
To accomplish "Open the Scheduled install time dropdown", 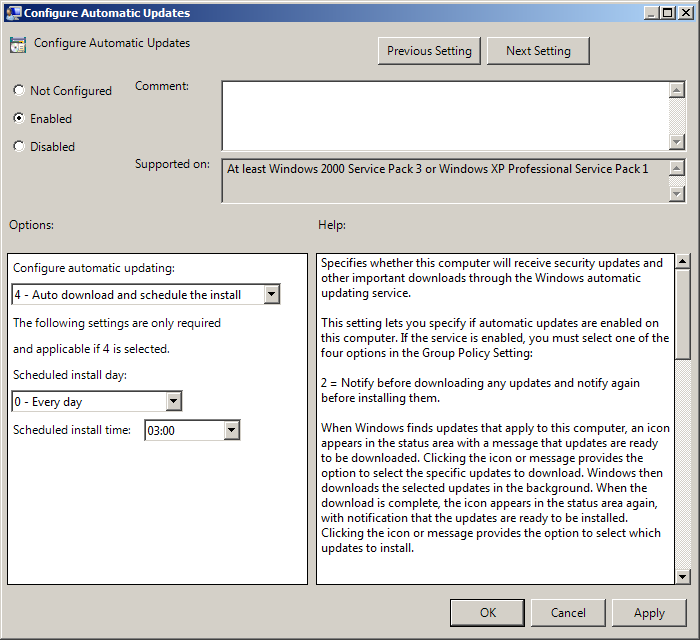I will pos(232,430).
